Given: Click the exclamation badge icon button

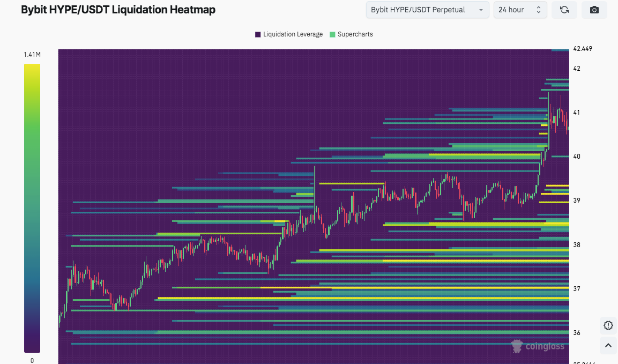Looking at the screenshot, I should (608, 325).
